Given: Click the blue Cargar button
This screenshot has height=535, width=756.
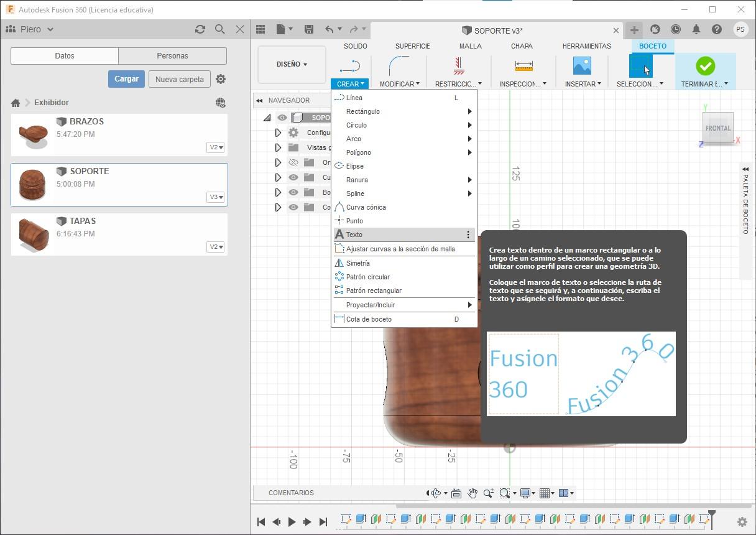Looking at the screenshot, I should pyautogui.click(x=126, y=79).
